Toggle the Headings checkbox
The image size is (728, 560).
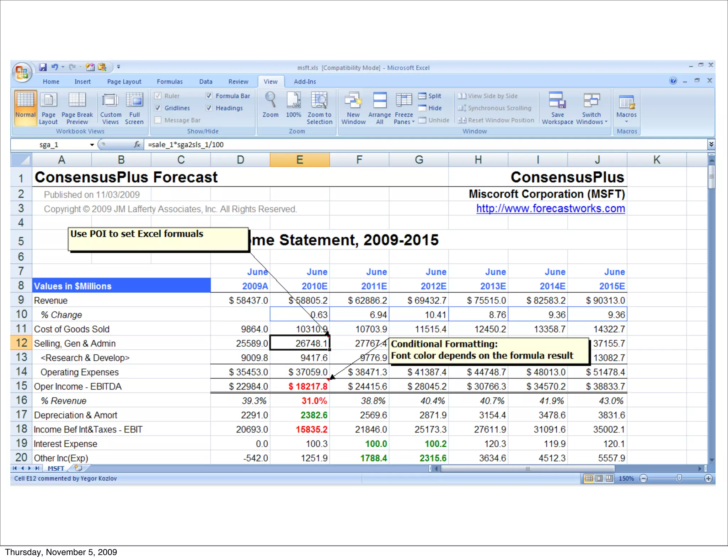coord(209,108)
